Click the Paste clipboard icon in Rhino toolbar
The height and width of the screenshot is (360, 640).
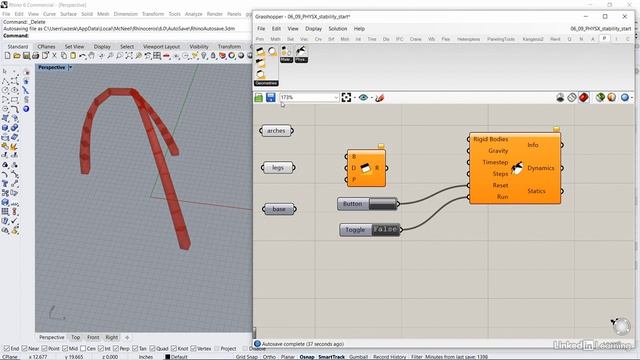tap(73, 56)
